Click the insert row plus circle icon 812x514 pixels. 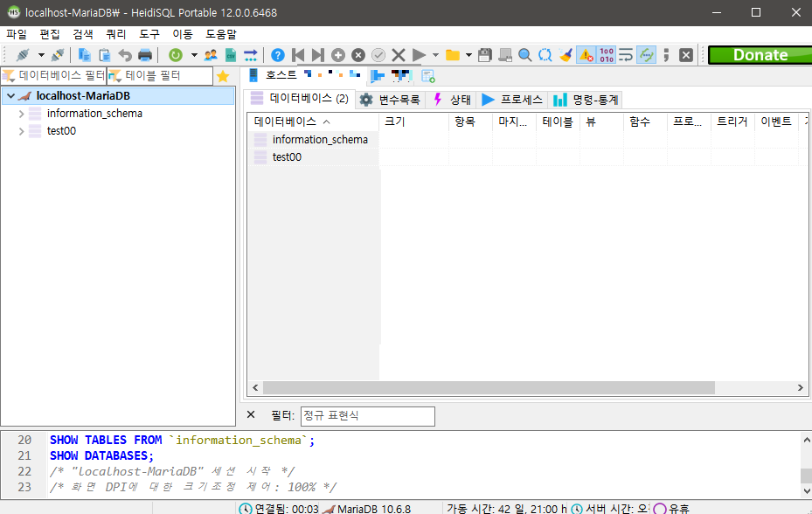tap(338, 55)
